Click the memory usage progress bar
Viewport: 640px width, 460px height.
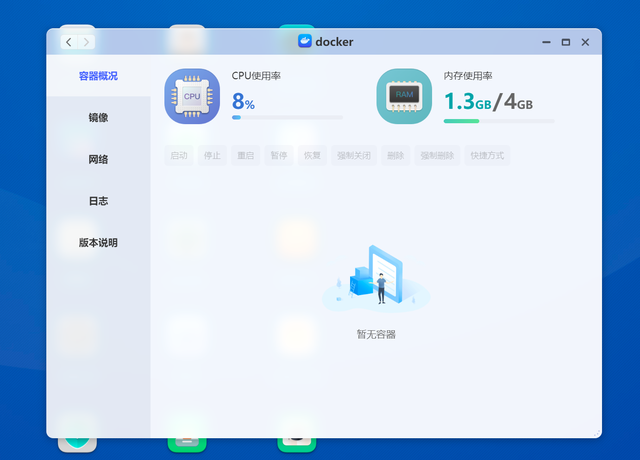[x=499, y=121]
